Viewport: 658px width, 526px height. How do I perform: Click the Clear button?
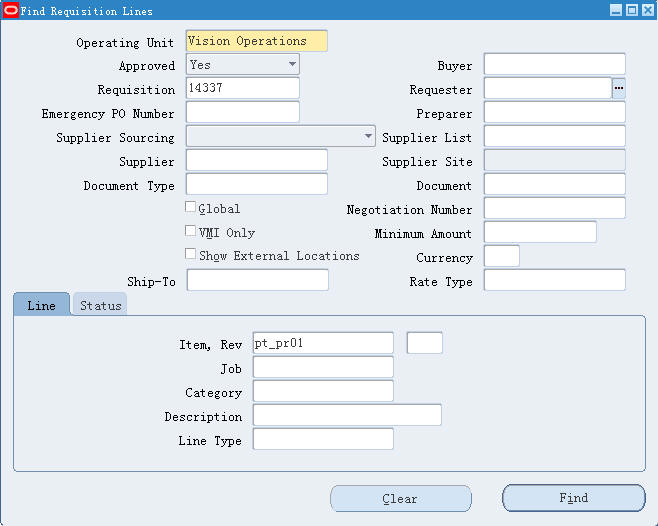(x=401, y=499)
